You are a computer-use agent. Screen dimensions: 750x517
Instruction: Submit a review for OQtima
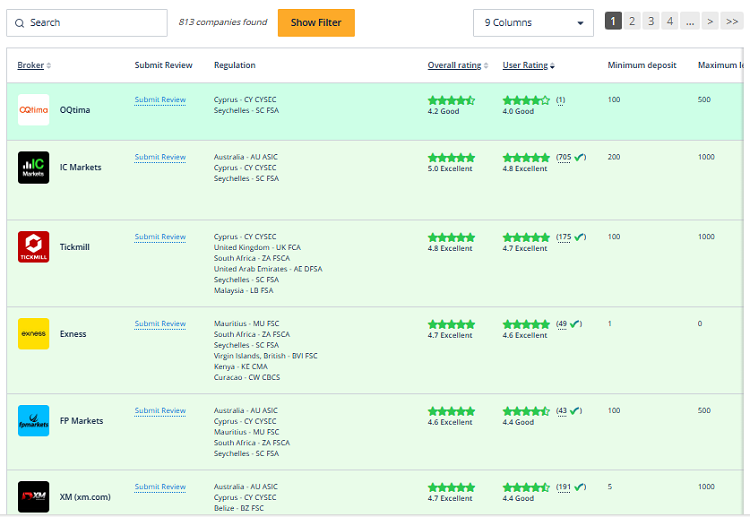pos(160,99)
